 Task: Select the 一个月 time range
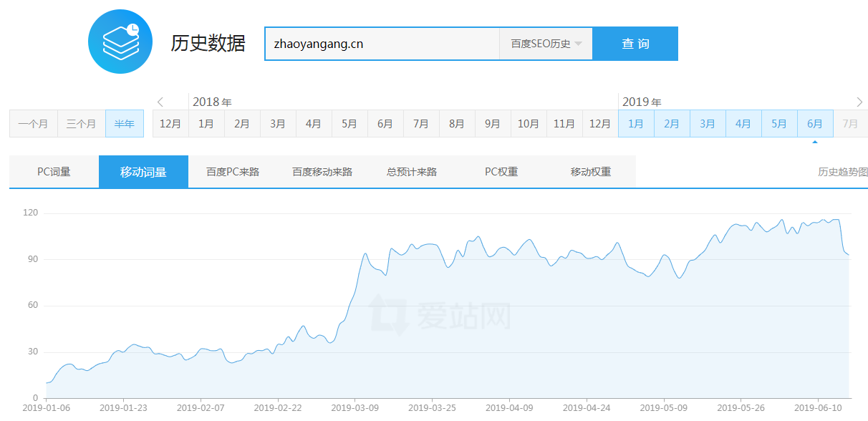click(33, 123)
